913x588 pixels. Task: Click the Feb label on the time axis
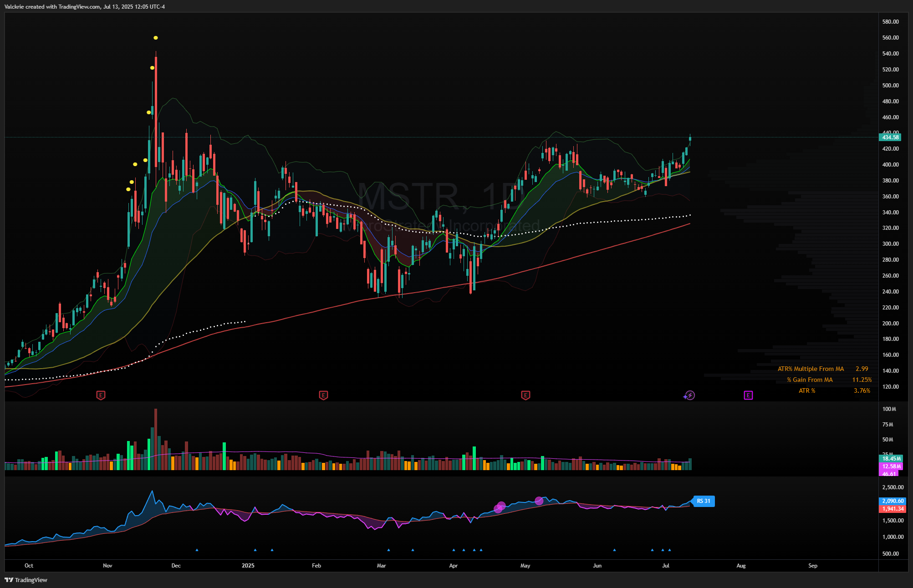(316, 565)
